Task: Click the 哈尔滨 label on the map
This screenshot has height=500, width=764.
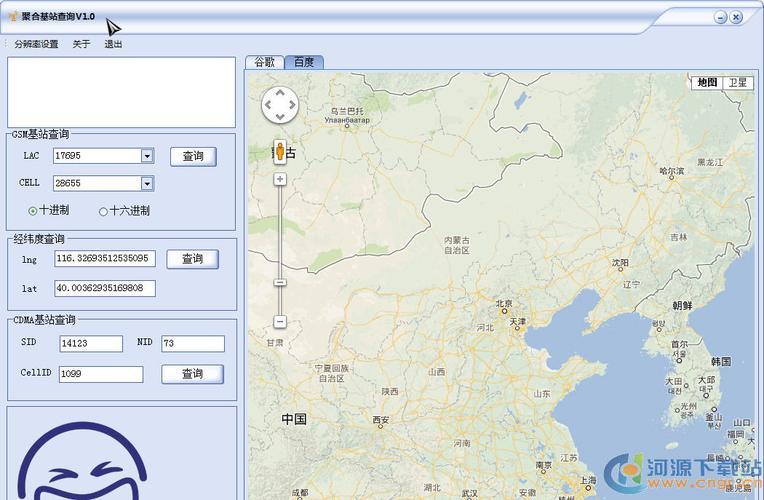Action: click(672, 171)
